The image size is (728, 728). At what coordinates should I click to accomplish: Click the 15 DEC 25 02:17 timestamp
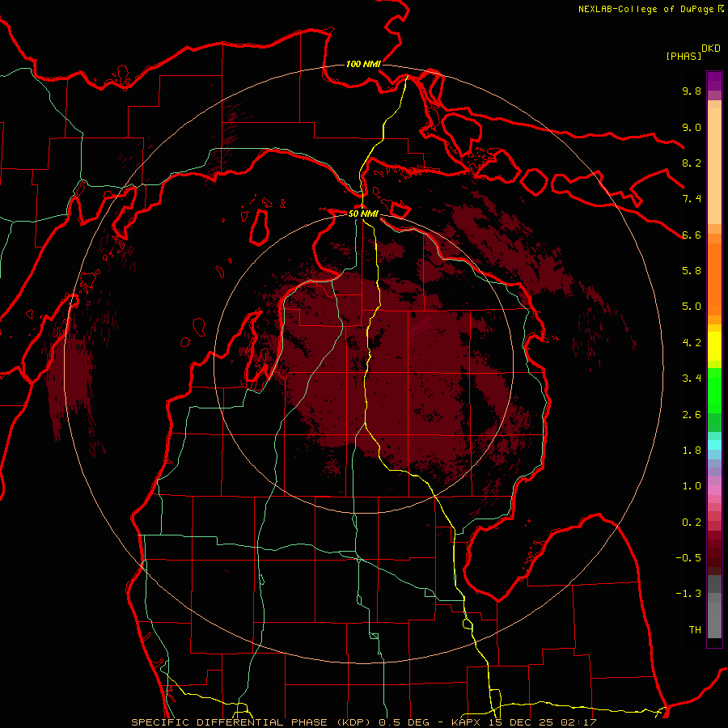[x=544, y=722]
